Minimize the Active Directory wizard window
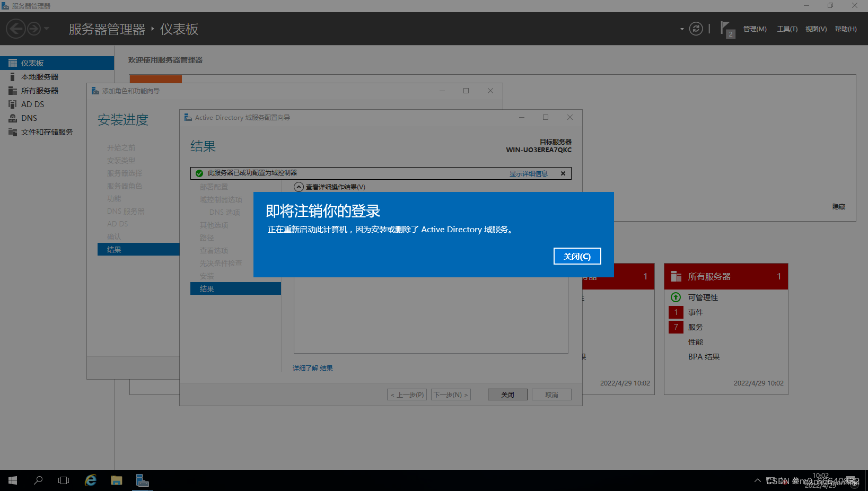This screenshot has width=868, height=491. 522,117
